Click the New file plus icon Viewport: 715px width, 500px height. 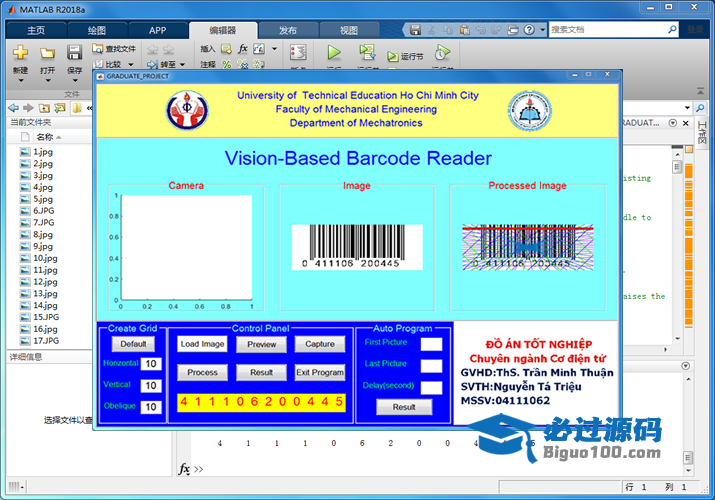[x=20, y=52]
